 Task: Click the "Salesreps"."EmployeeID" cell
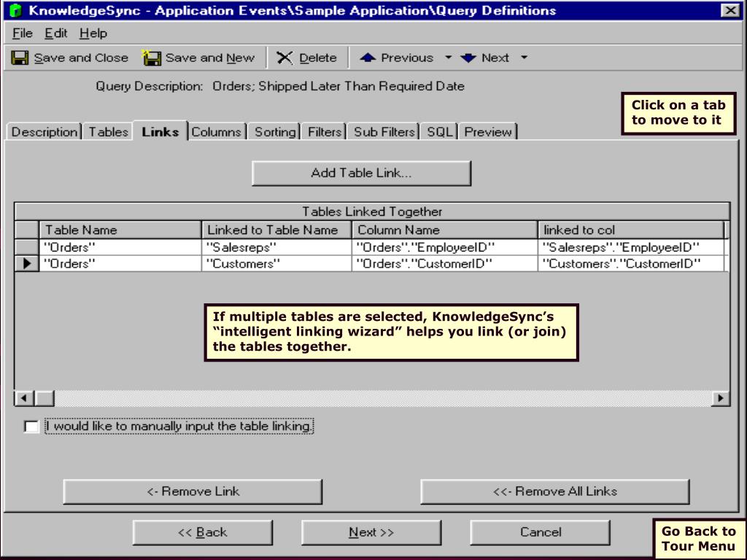click(x=631, y=247)
